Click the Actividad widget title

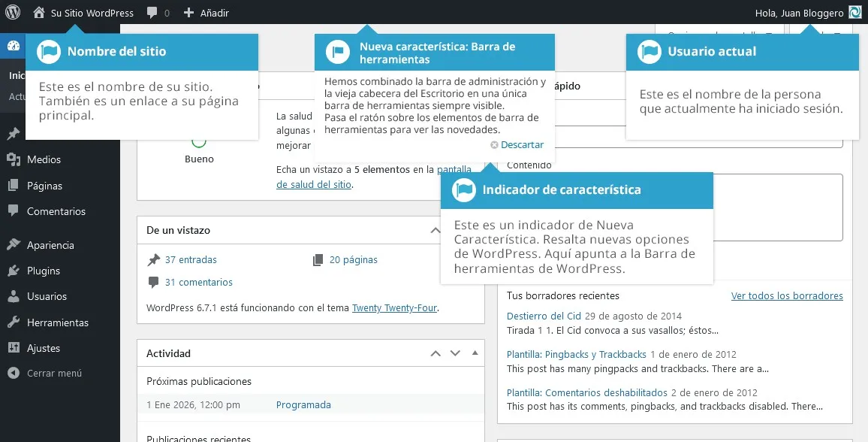pos(168,353)
